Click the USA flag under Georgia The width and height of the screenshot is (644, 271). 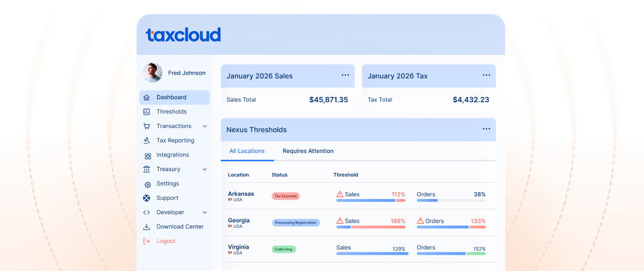pyautogui.click(x=230, y=226)
